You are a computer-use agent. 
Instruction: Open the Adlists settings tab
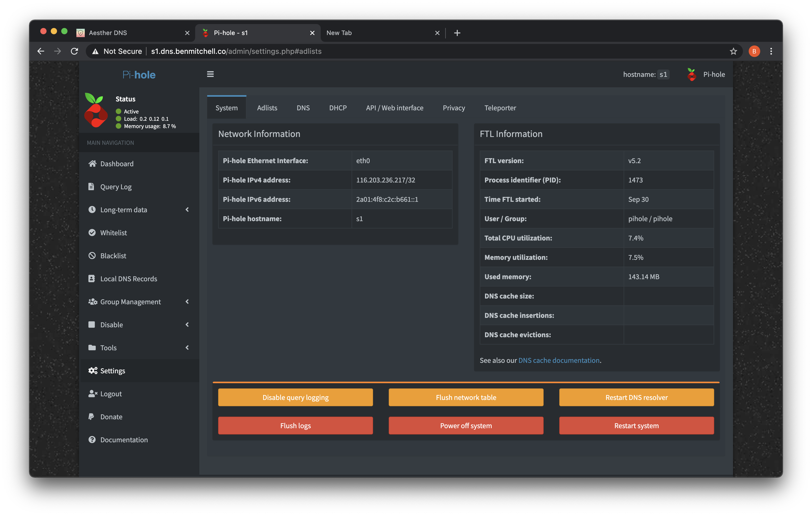click(x=267, y=107)
